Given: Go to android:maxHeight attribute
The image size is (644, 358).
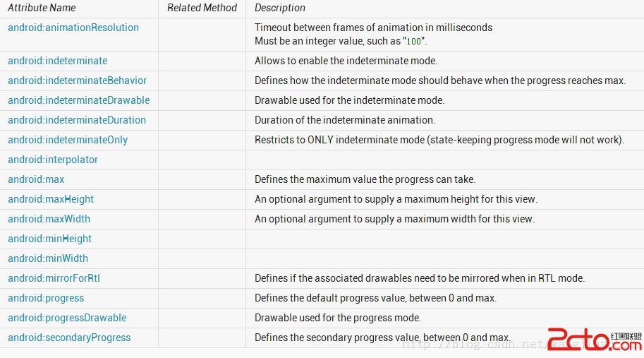Looking at the screenshot, I should 51,199.
